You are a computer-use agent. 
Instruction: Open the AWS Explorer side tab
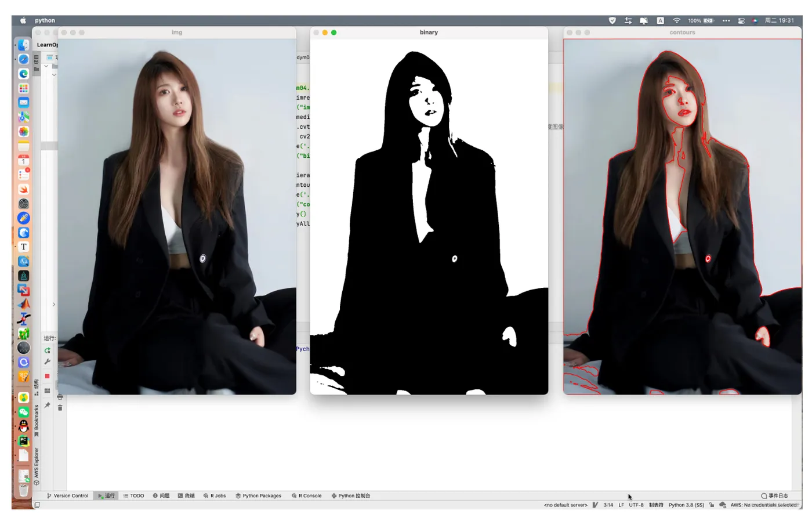point(37,466)
